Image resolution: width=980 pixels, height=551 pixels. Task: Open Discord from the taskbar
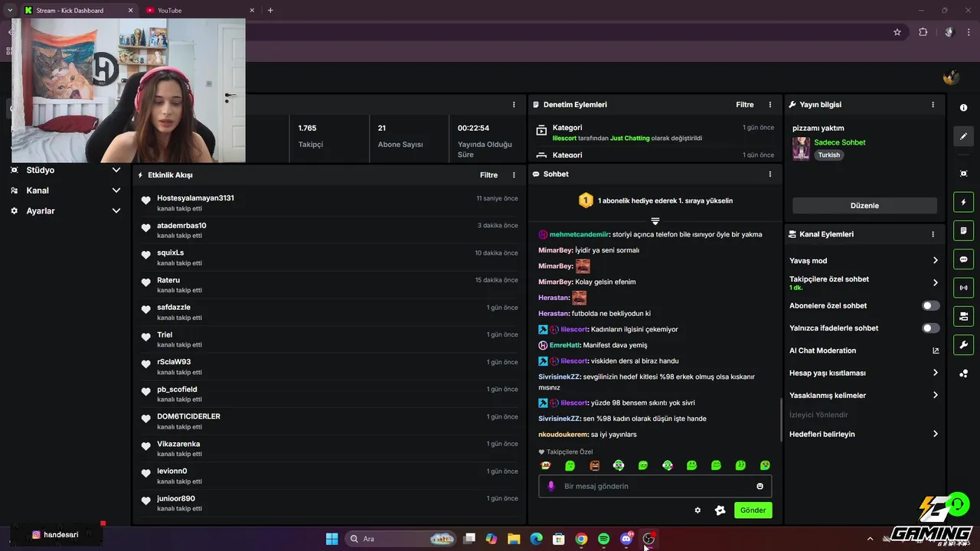pyautogui.click(x=626, y=539)
